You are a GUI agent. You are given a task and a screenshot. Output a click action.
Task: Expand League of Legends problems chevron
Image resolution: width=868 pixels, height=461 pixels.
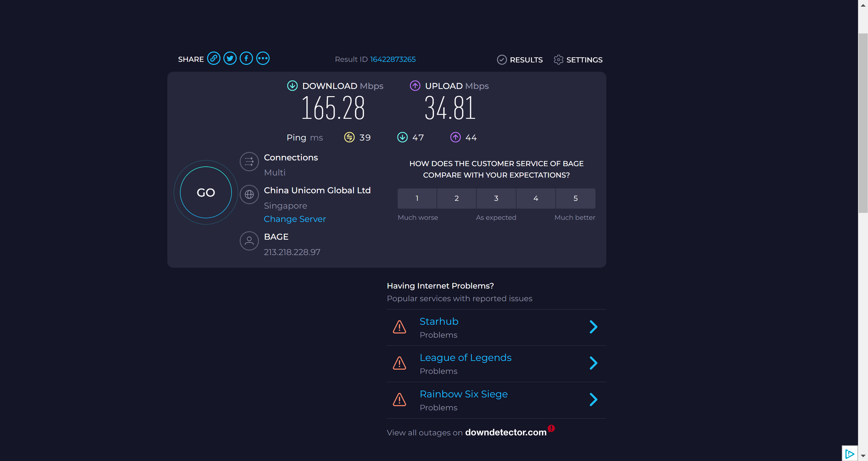[593, 363]
